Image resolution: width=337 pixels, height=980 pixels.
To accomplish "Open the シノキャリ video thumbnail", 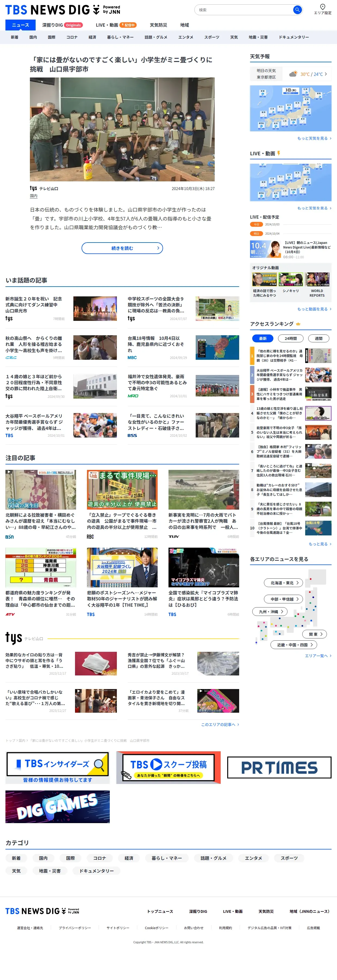I will tap(291, 279).
